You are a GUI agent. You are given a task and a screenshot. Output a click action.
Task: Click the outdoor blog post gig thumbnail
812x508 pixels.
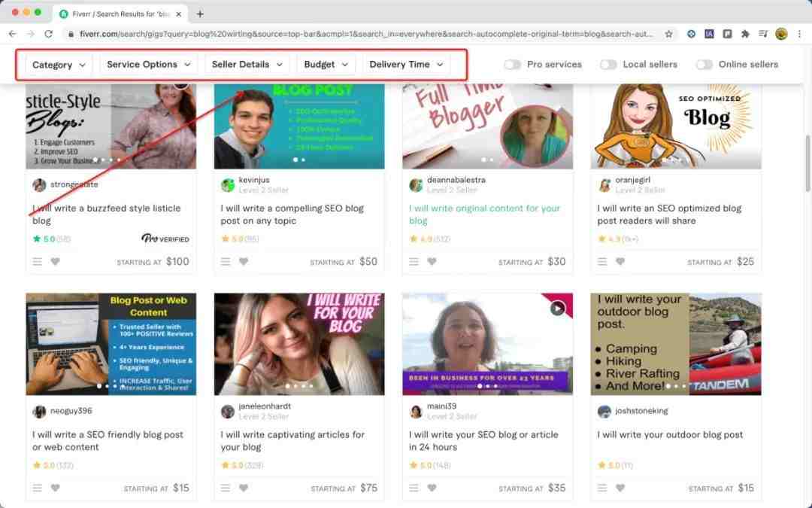click(675, 344)
